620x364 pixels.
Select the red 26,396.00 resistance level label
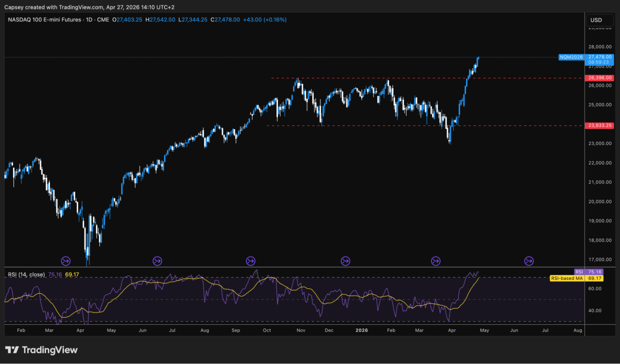pyautogui.click(x=600, y=78)
